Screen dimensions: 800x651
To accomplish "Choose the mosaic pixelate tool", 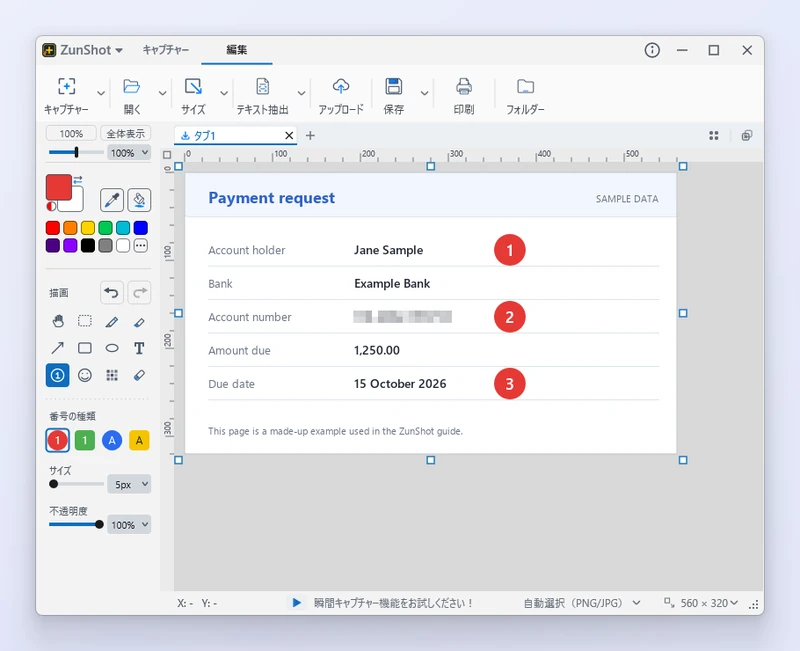I will (112, 375).
